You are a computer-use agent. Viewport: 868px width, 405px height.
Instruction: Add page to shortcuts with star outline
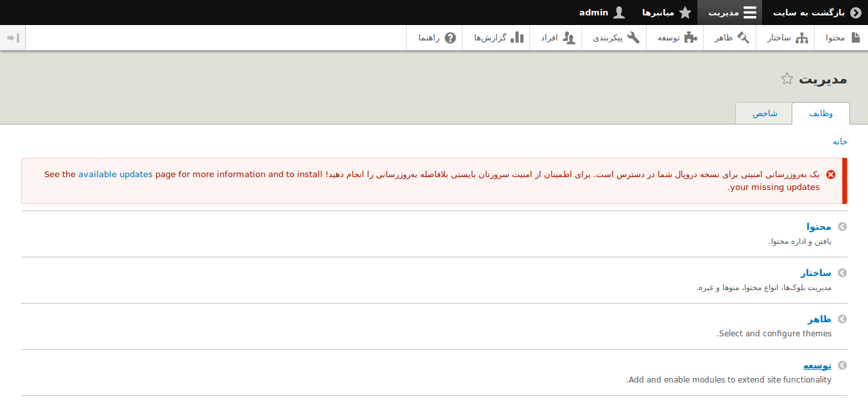coord(787,79)
